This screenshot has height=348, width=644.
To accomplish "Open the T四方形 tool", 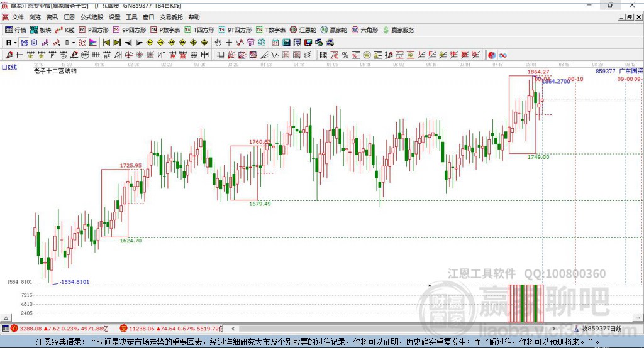I will click(x=199, y=30).
